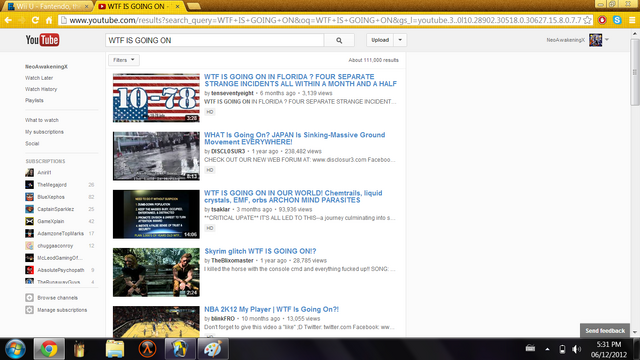Click Chrome in the taskbar

(49, 349)
